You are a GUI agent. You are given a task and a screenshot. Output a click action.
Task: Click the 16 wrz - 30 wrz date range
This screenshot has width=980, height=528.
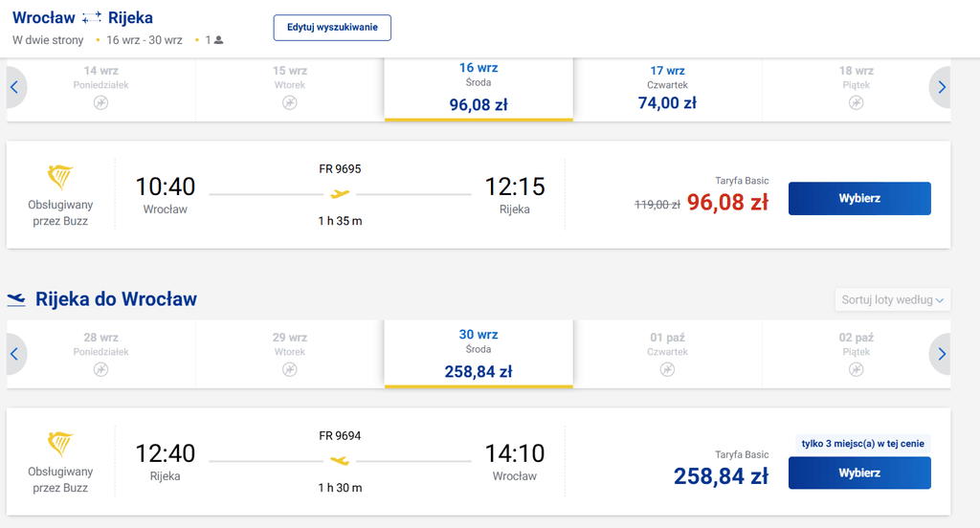pyautogui.click(x=145, y=40)
